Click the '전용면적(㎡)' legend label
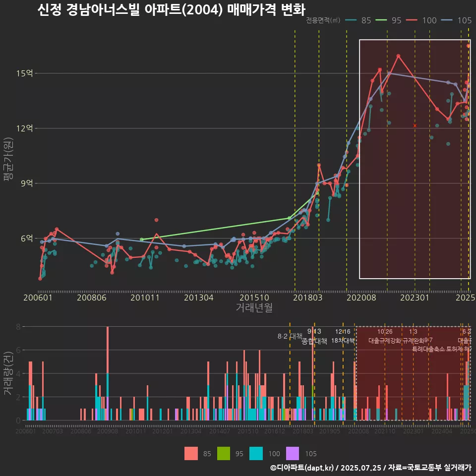Screen dimensions: 476x476 click(x=323, y=20)
